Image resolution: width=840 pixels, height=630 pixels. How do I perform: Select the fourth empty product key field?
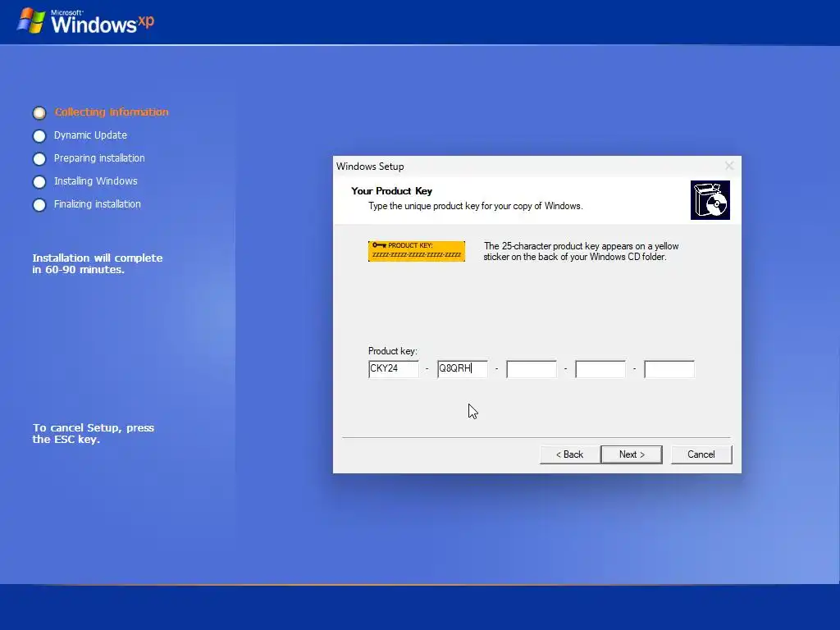(x=600, y=368)
